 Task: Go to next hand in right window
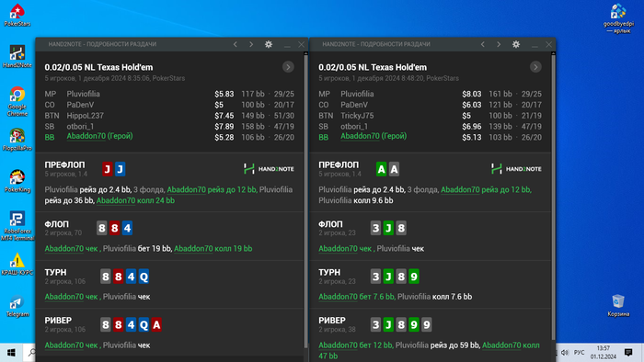(499, 44)
